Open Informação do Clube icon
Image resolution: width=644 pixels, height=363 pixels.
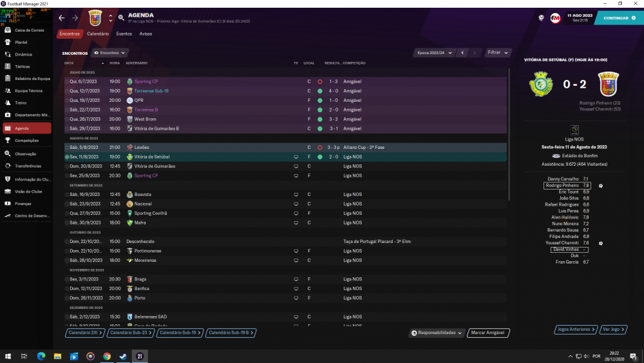8,179
